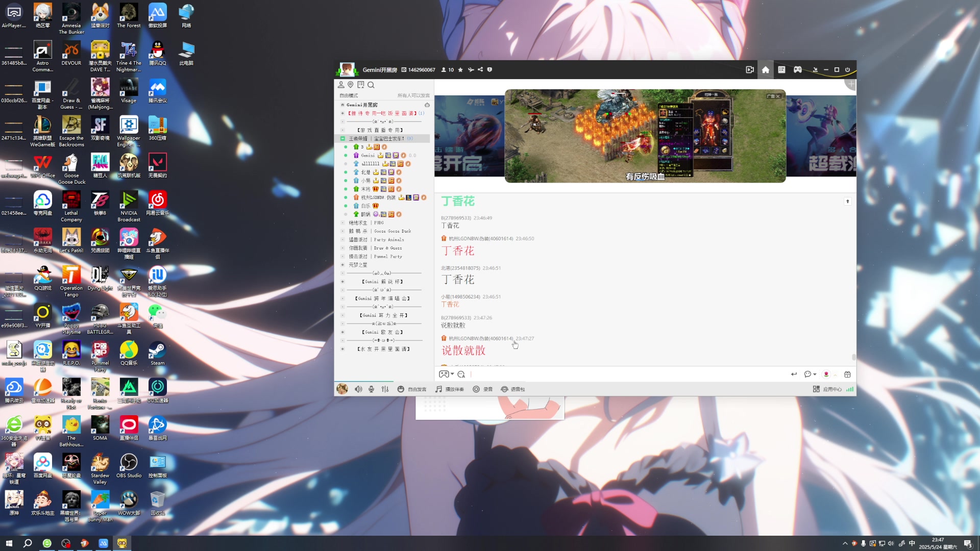Open the list panel icon in title bar
Screen dimensions: 980x551
781,70
